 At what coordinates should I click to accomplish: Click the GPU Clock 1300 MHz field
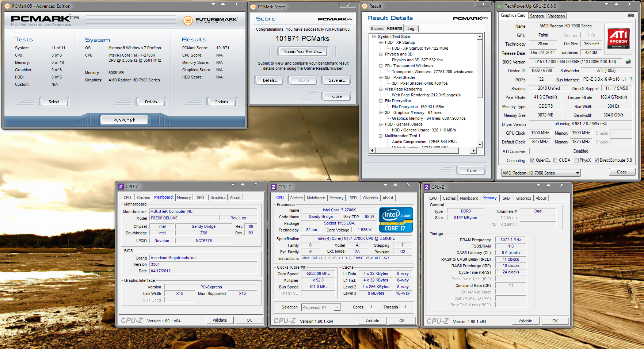coord(540,133)
